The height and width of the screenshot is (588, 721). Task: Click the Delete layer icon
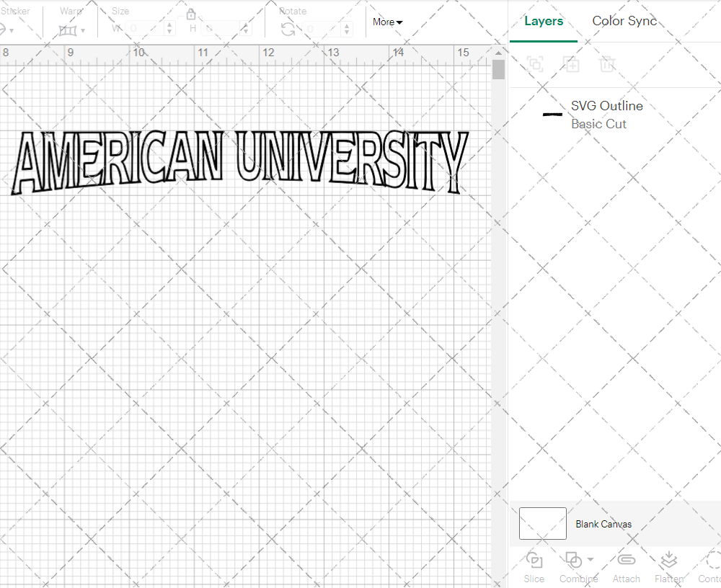tap(607, 64)
